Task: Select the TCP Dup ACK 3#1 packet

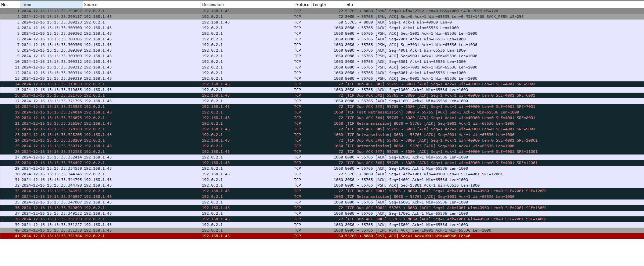Action: pyautogui.click(x=322, y=84)
